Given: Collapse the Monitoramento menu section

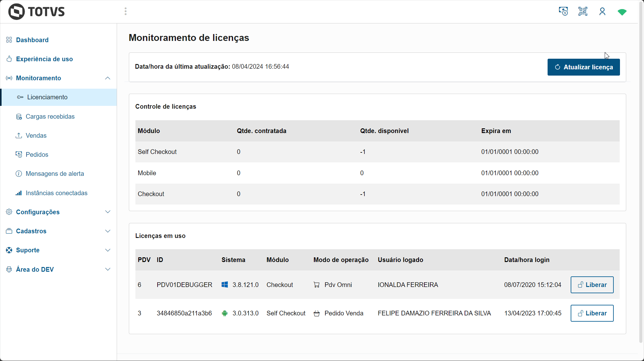Looking at the screenshot, I should 108,78.
